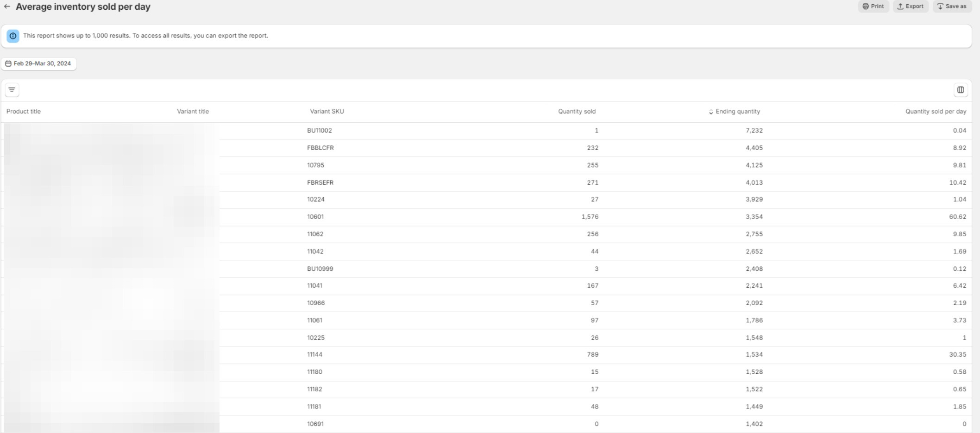Click the Save as button
980x433 pixels.
pos(952,6)
